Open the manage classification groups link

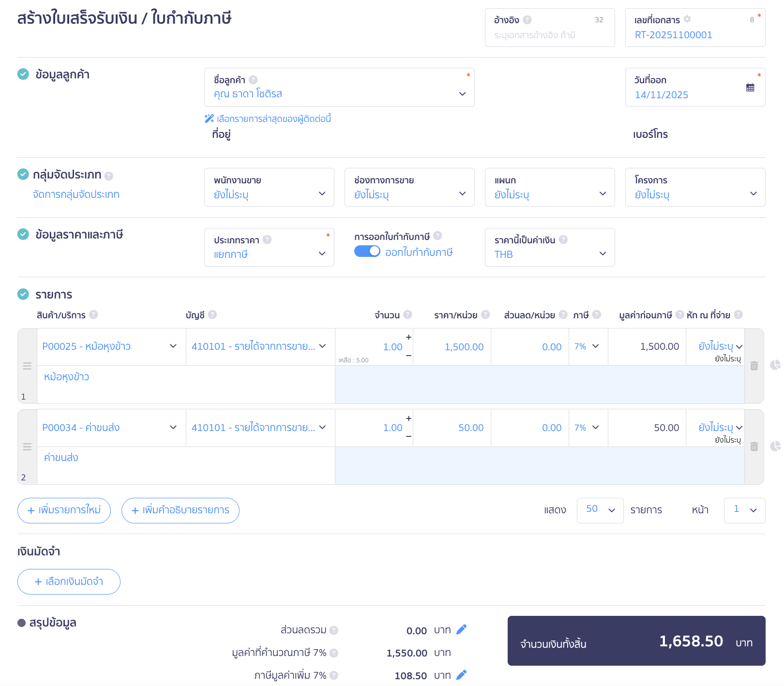click(76, 194)
